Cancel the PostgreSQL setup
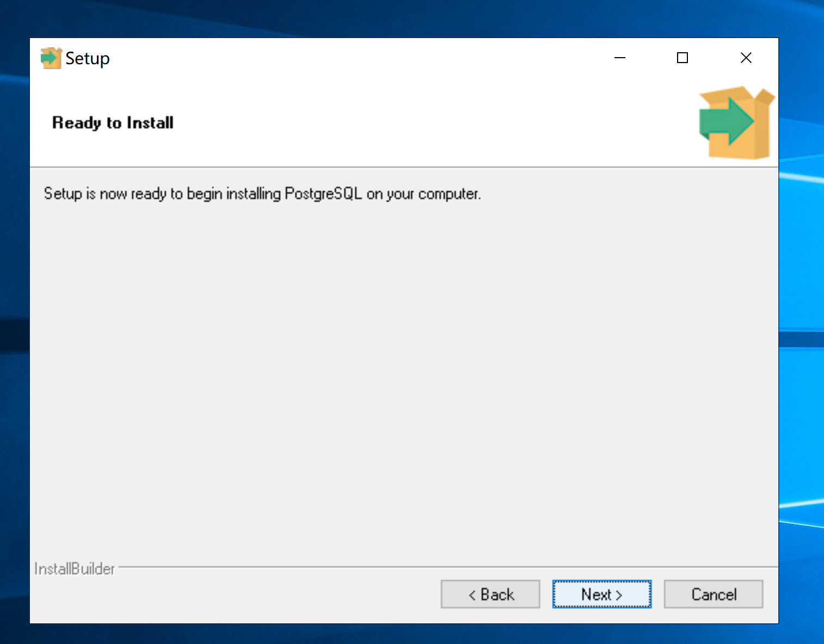This screenshot has width=824, height=644. click(x=713, y=594)
